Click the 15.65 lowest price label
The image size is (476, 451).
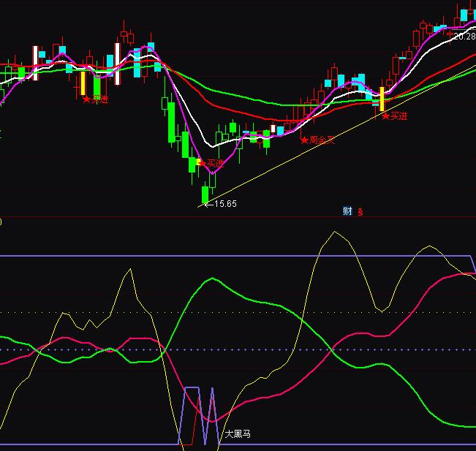(x=224, y=204)
